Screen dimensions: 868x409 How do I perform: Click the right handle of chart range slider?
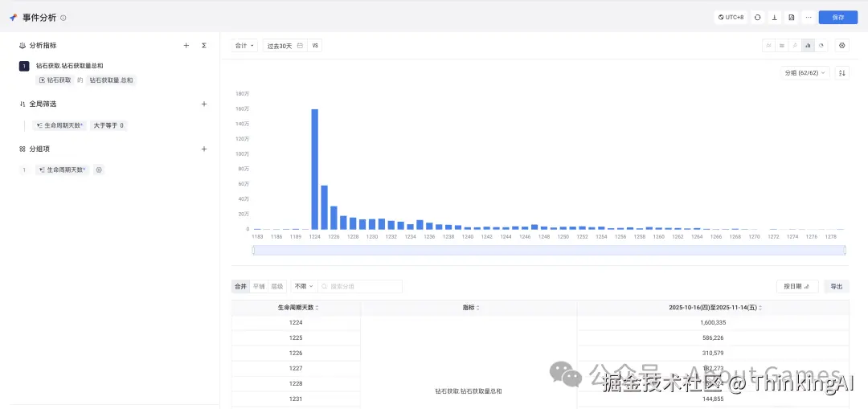845,250
